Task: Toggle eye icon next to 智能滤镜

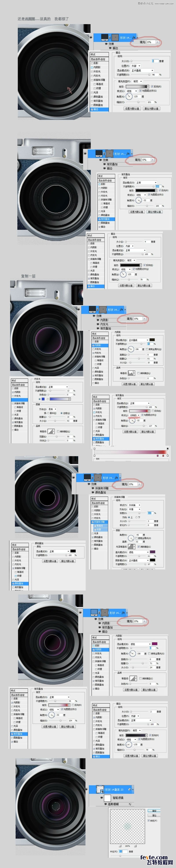Action: (101, 798)
